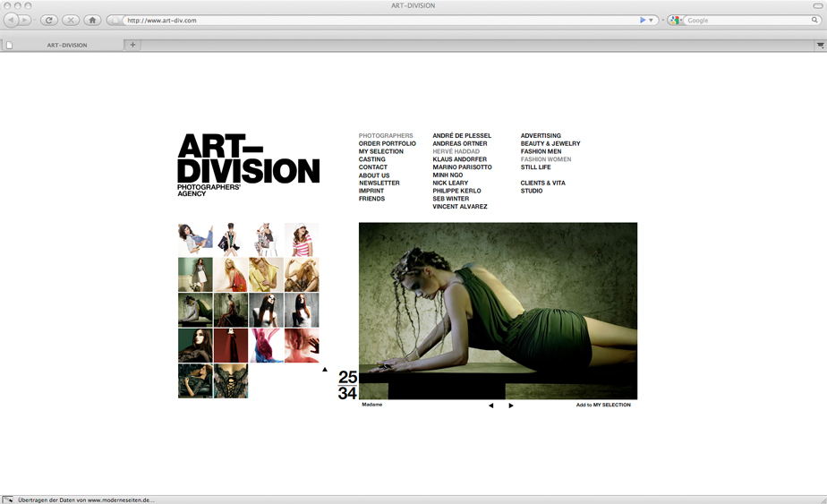The width and height of the screenshot is (827, 504).
Task: Click the ART-DIVISION logo
Action: (x=248, y=161)
